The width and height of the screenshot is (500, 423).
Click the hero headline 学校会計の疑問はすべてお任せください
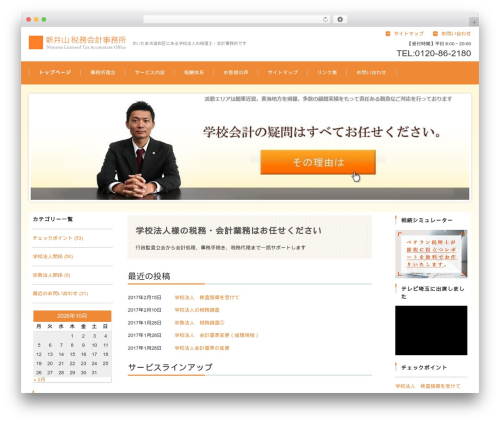click(x=322, y=132)
